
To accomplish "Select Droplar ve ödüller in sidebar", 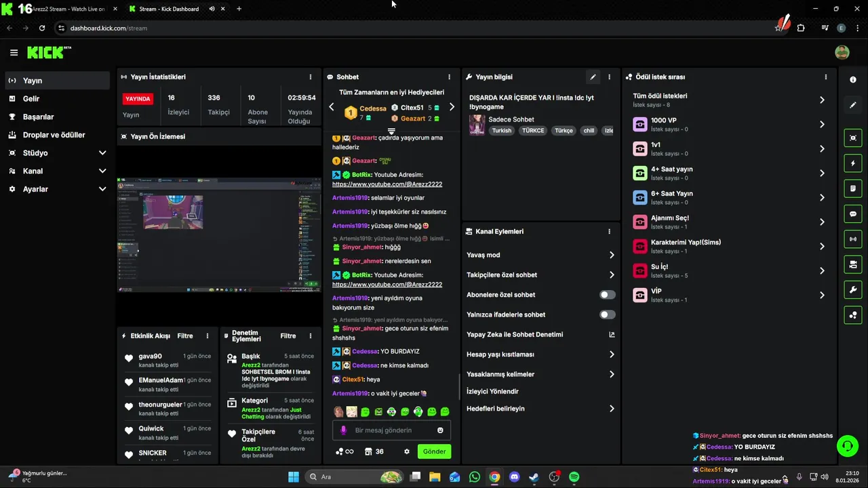I will tap(58, 135).
